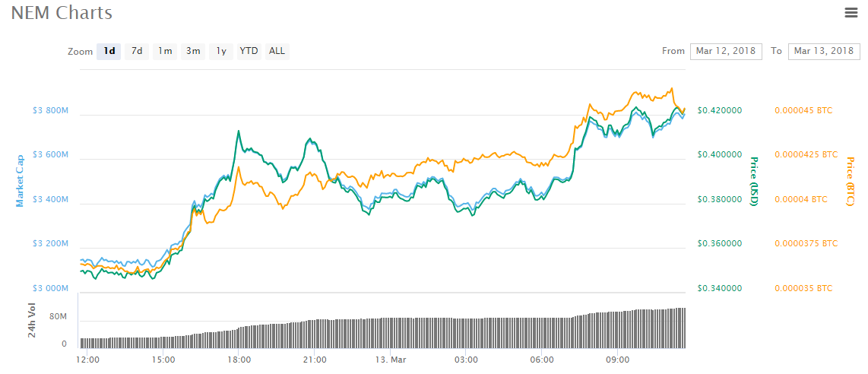This screenshot has width=868, height=374.
Task: Open the chart hamburger menu icon
Action: click(x=851, y=13)
